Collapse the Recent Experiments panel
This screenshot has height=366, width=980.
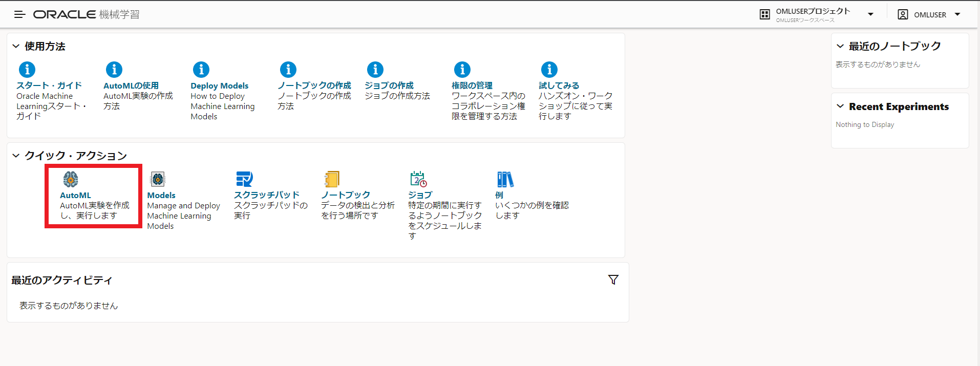click(x=840, y=106)
